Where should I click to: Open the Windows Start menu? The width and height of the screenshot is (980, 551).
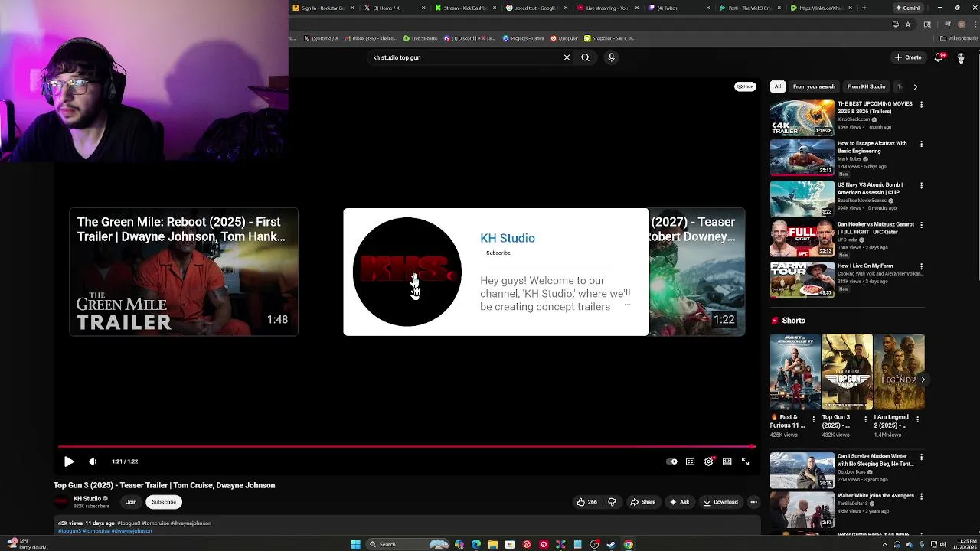(x=355, y=544)
